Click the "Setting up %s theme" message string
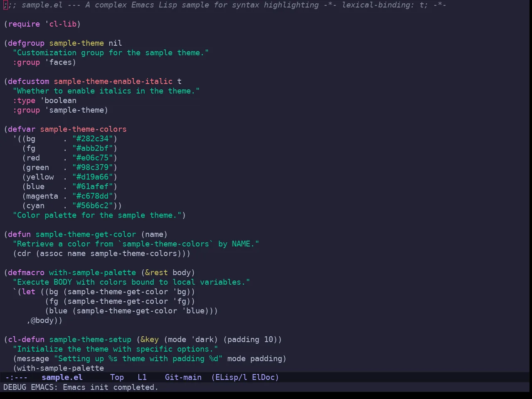 tap(138, 359)
